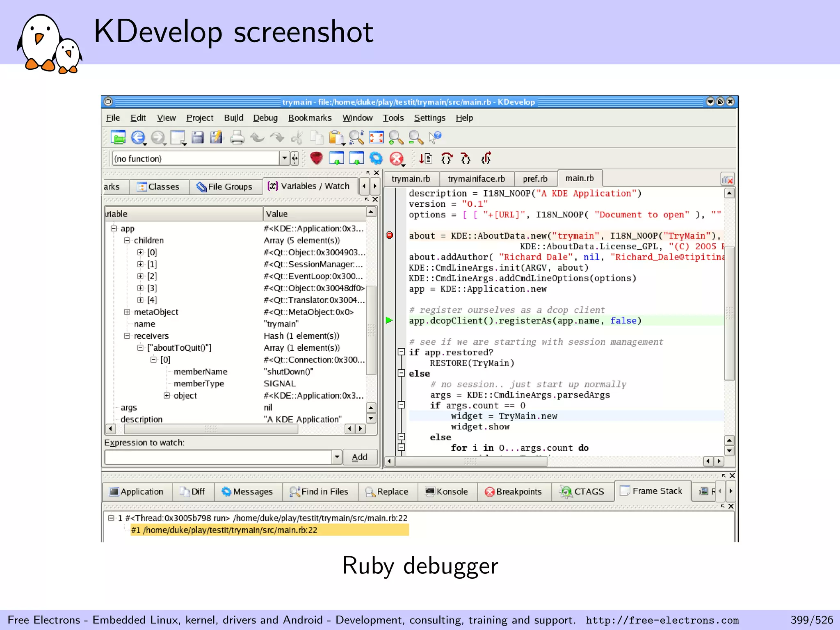
Task: Collapse the Thread run frame stack node
Action: click(x=111, y=518)
